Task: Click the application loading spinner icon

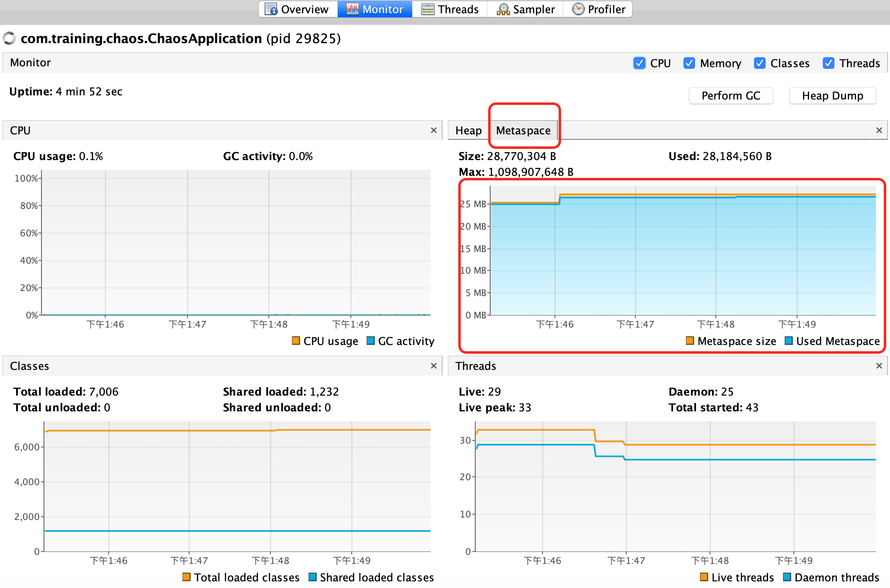Action: click(9, 38)
